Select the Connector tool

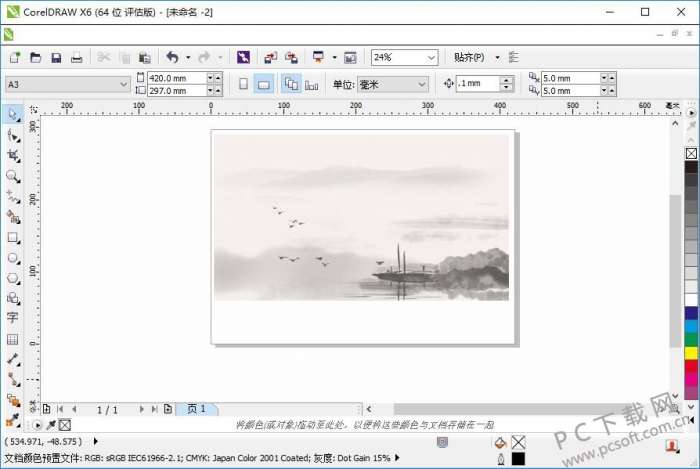(x=13, y=380)
